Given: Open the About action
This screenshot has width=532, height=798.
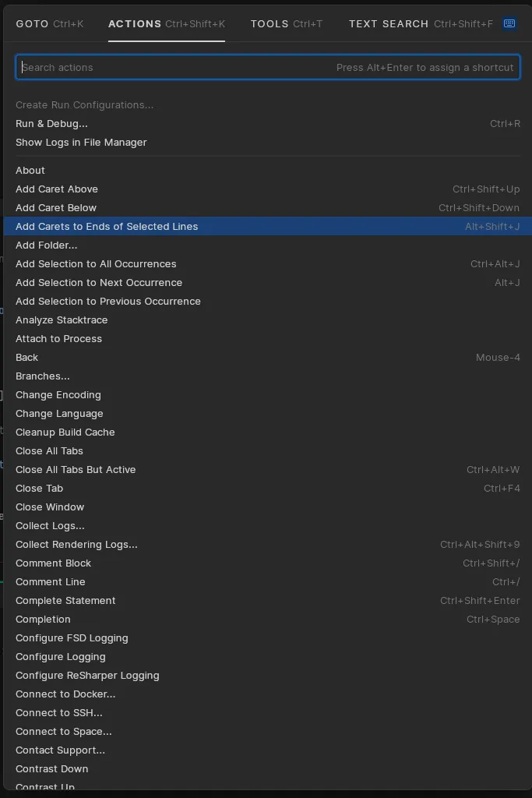Looking at the screenshot, I should (x=30, y=171).
